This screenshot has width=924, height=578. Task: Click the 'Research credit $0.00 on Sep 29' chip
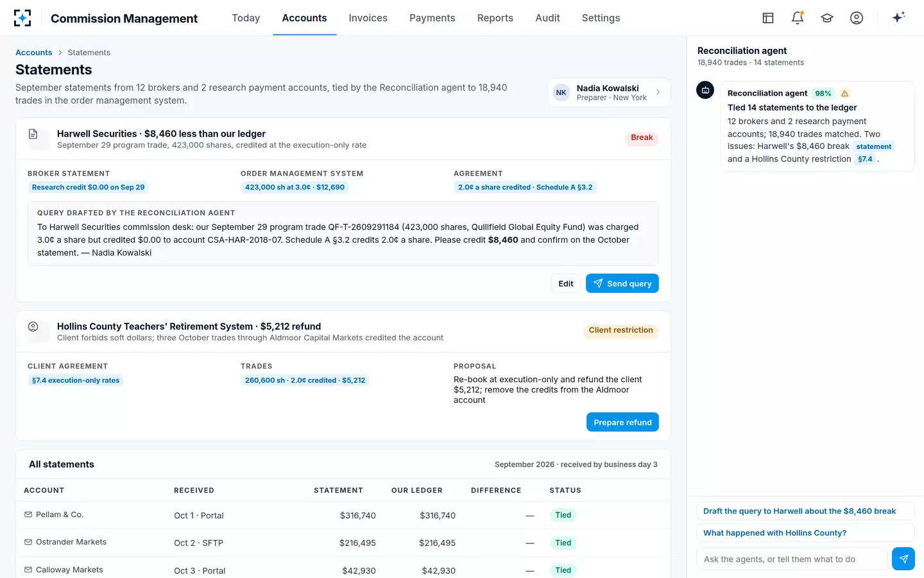click(x=89, y=188)
